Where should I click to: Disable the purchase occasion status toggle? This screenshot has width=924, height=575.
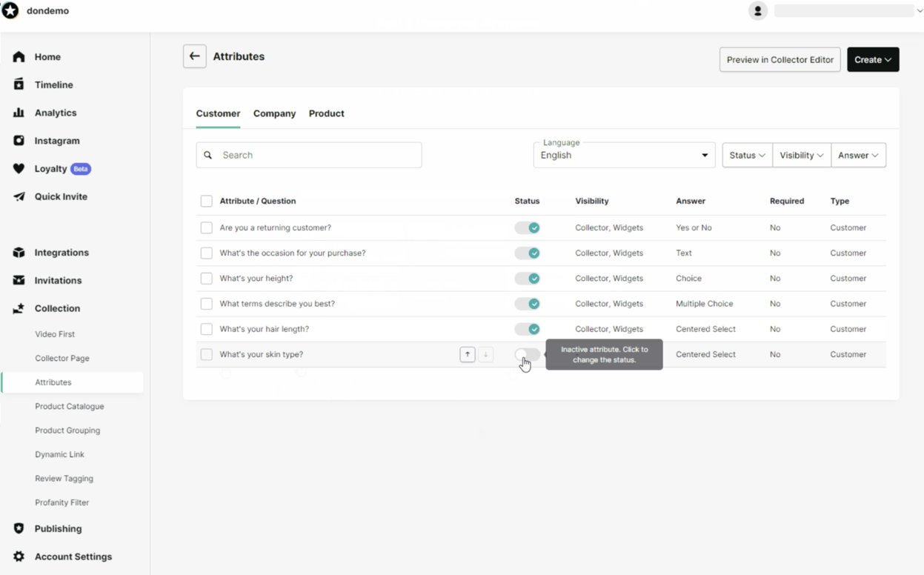[528, 253]
